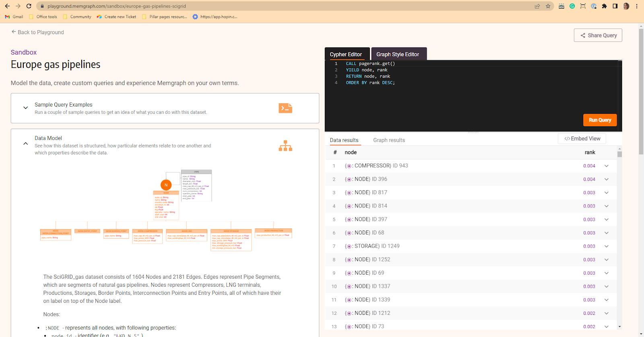Collapse the Data Model section

coord(26,144)
